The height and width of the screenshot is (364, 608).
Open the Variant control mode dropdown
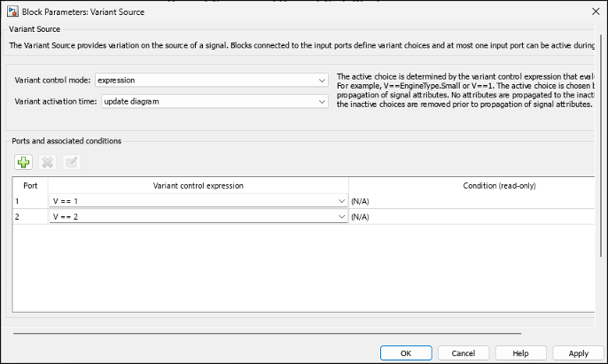(212, 81)
